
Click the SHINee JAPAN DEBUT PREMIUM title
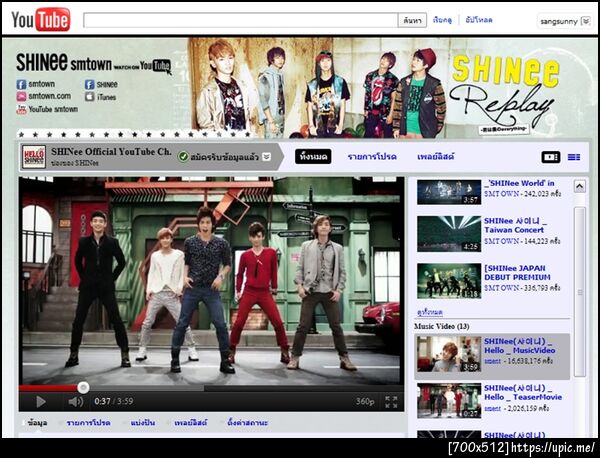[x=517, y=273]
